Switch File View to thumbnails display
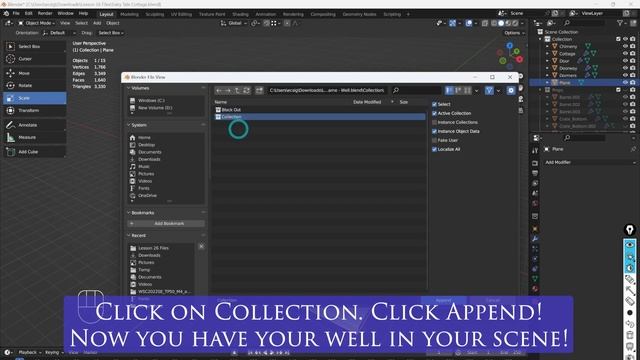Image resolution: width=640 pixels, height=360 pixels. (x=467, y=90)
